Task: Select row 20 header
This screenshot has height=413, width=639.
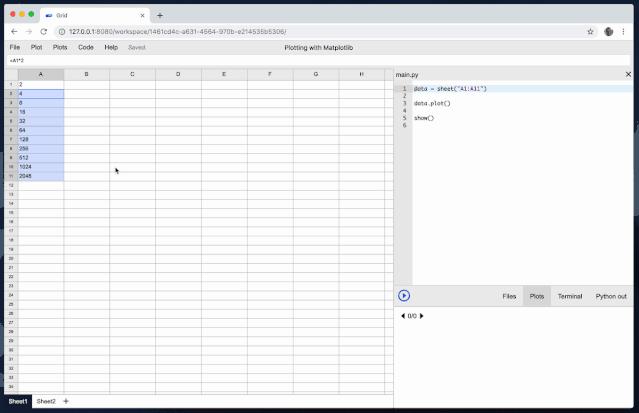Action: pyautogui.click(x=11, y=258)
